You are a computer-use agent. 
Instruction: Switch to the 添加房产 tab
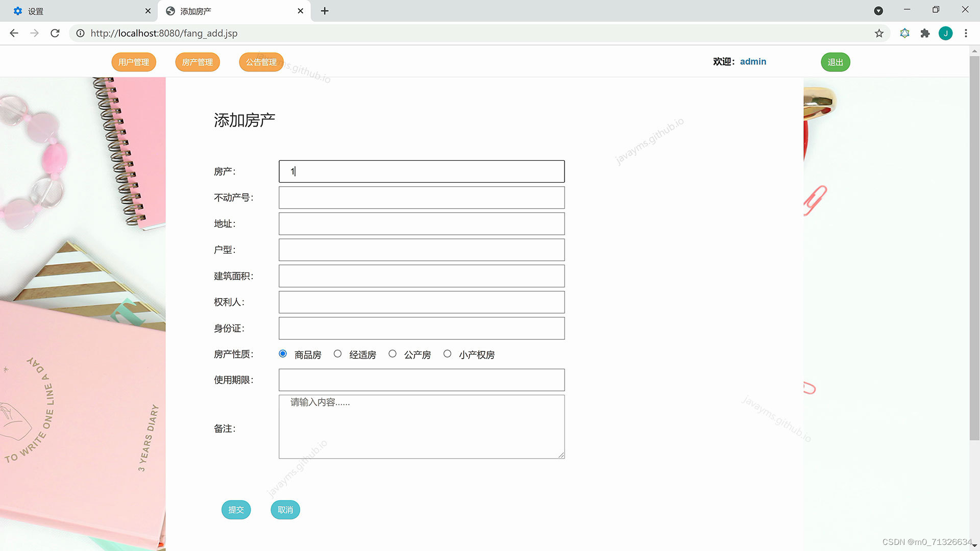(234, 11)
